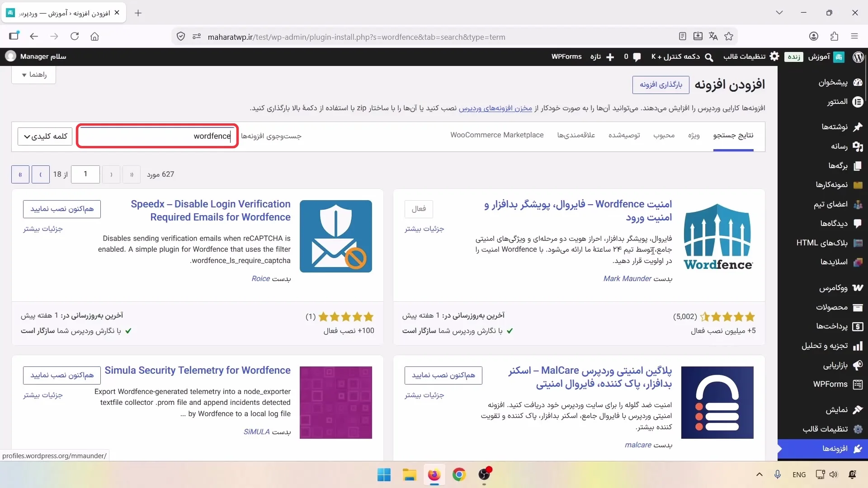Open the Marketing (بازاریابی) megaphone icon

point(858,365)
